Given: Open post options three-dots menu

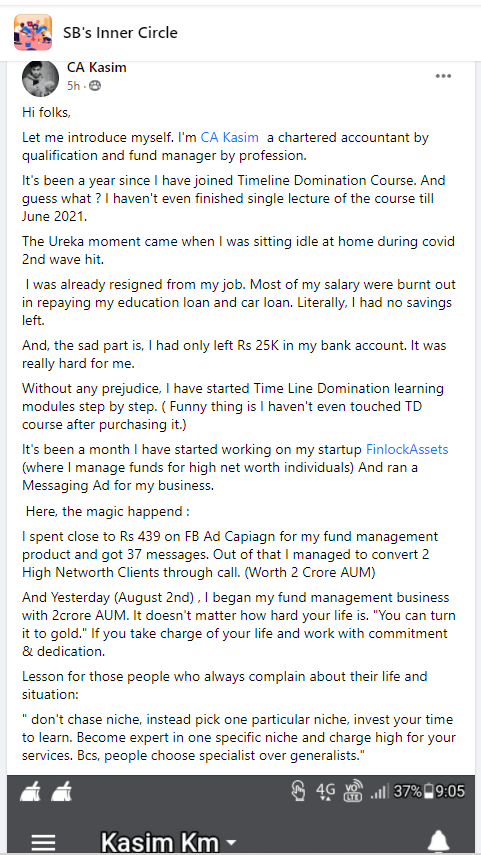Looking at the screenshot, I should pos(443,76).
